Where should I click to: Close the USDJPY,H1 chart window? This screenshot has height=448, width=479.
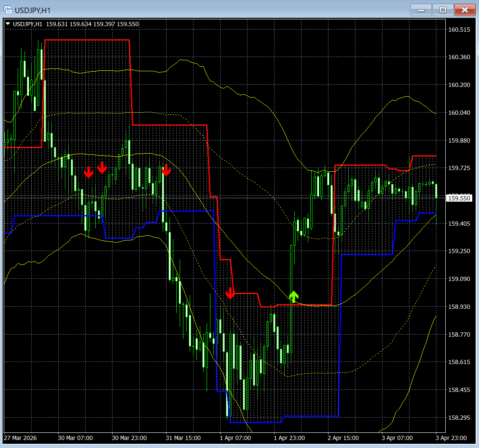465,10
